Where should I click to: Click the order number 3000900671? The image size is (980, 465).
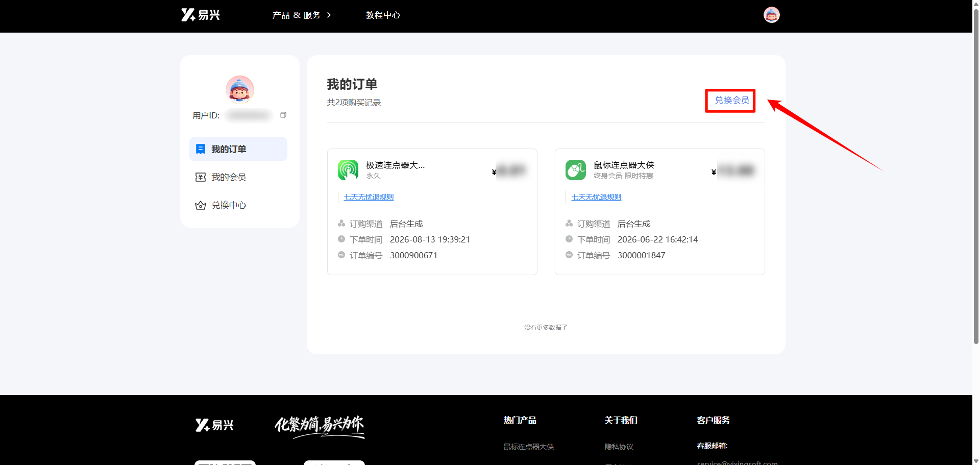click(413, 255)
